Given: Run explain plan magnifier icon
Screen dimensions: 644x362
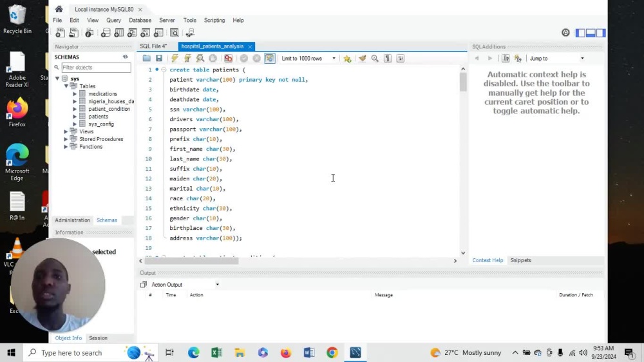Looking at the screenshot, I should coord(200,59).
